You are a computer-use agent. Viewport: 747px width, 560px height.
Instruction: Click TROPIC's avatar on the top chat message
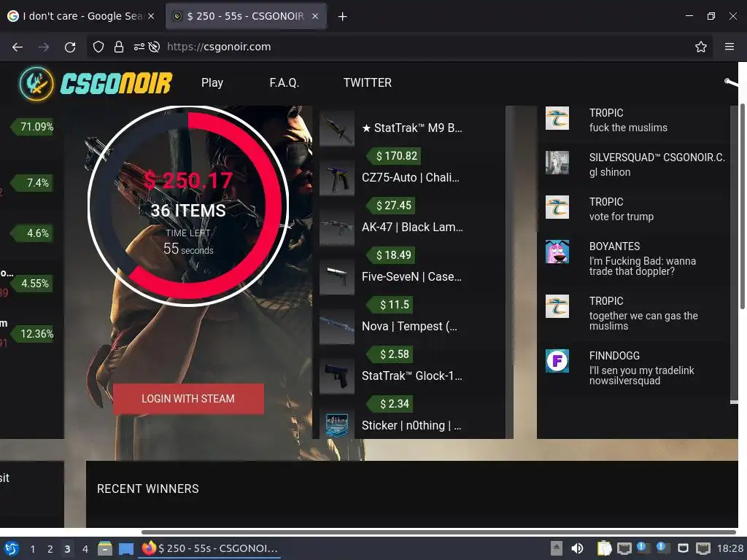[557, 118]
